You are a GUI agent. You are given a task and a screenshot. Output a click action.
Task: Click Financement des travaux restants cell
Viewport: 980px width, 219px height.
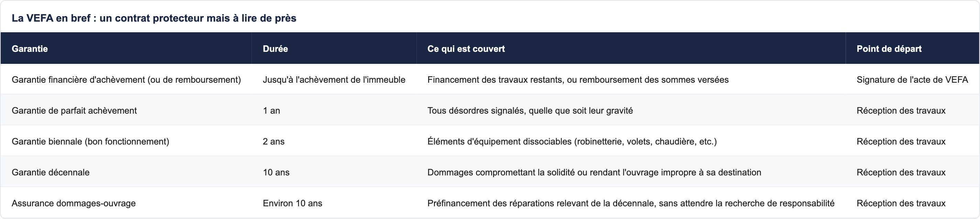pyautogui.click(x=631, y=79)
